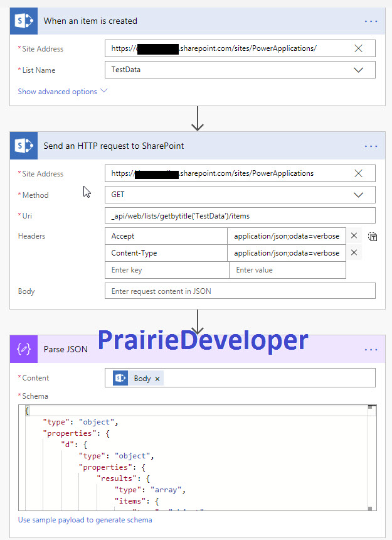Viewport: 392px width, 540px height.
Task: Click the 'Enter key' header field
Action: [167, 270]
